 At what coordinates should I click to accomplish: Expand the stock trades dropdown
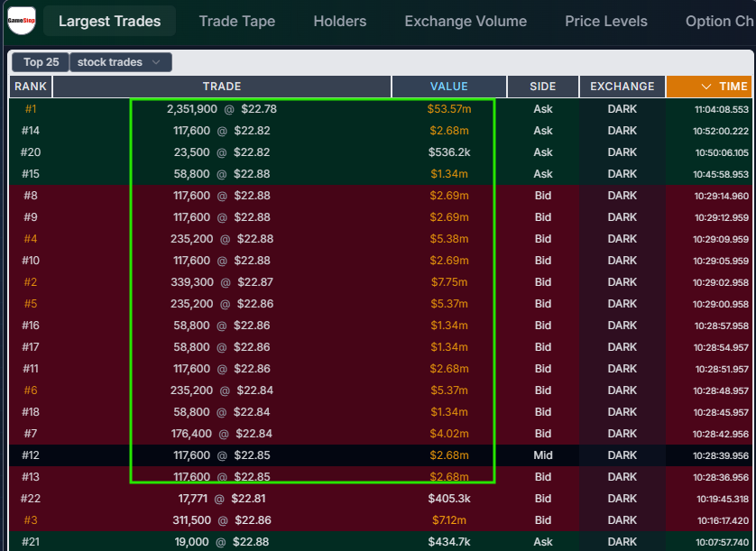[x=121, y=62]
